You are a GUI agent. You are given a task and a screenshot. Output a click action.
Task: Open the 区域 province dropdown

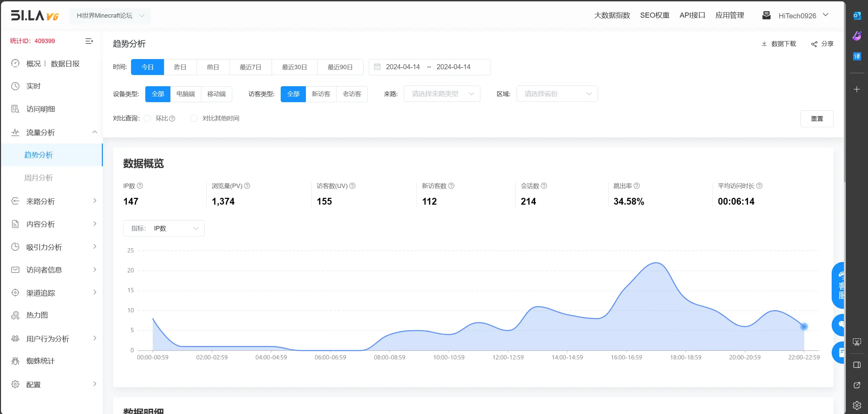557,94
